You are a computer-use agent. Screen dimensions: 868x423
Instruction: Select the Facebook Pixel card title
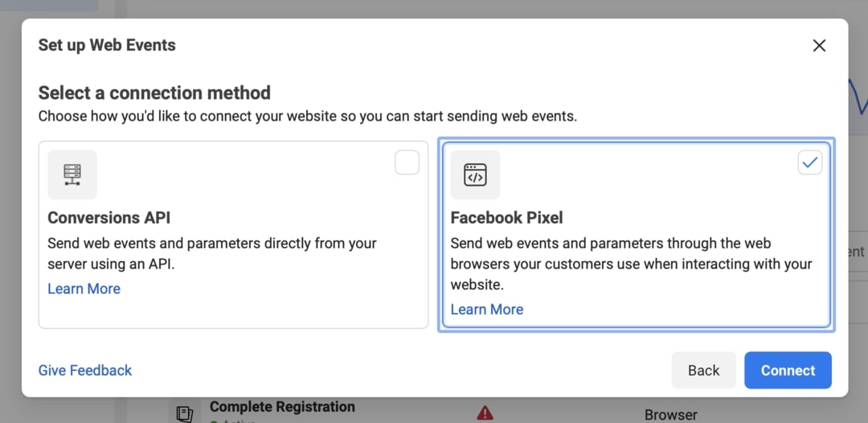point(506,218)
